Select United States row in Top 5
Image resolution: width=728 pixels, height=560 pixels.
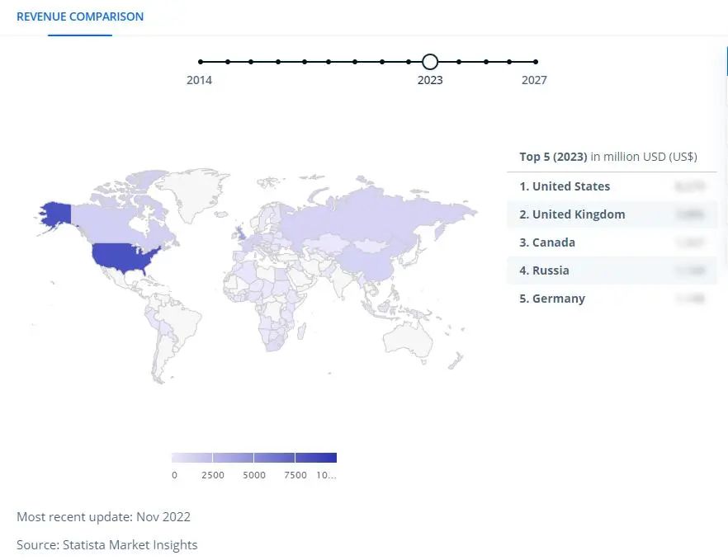(x=612, y=186)
